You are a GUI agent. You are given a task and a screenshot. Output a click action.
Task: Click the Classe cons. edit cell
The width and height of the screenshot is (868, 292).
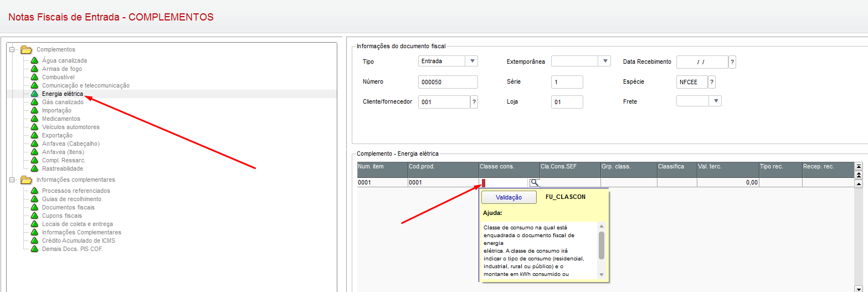coord(505,182)
